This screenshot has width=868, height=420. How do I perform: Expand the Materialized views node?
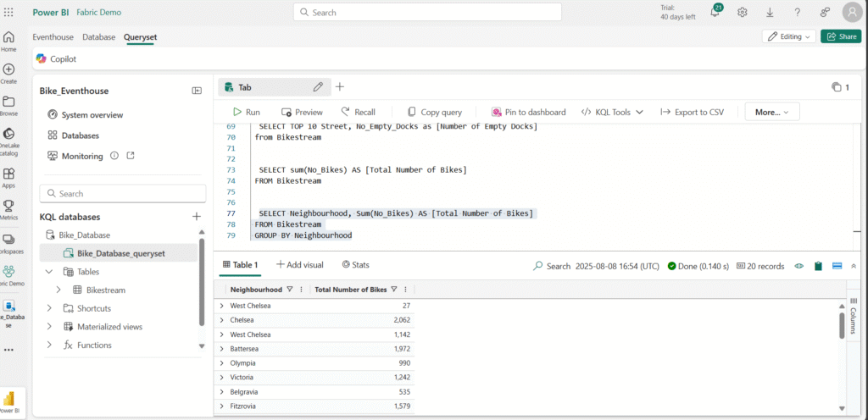[49, 327]
